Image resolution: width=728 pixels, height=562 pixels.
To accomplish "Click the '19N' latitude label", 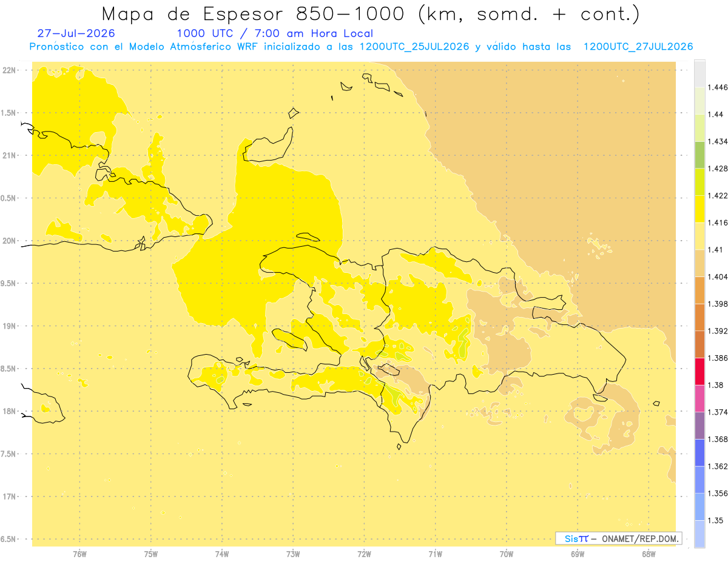I will [10, 326].
